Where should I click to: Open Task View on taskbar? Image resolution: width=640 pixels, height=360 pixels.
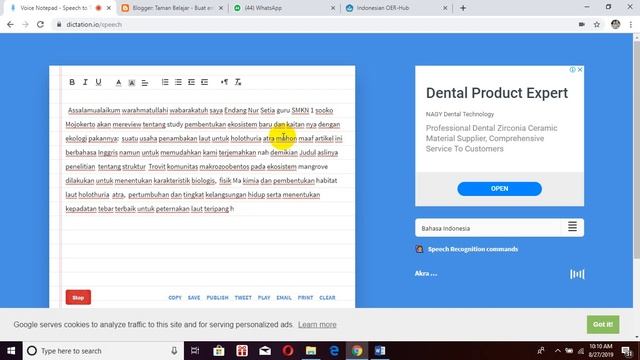(195, 351)
